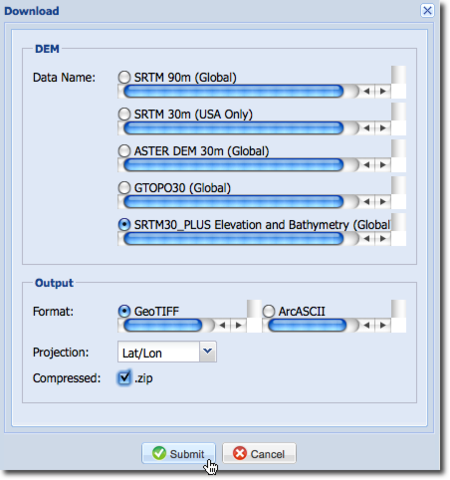Screen dimensions: 450x480
Task: Toggle the .zip compressed checkbox
Action: click(x=124, y=378)
